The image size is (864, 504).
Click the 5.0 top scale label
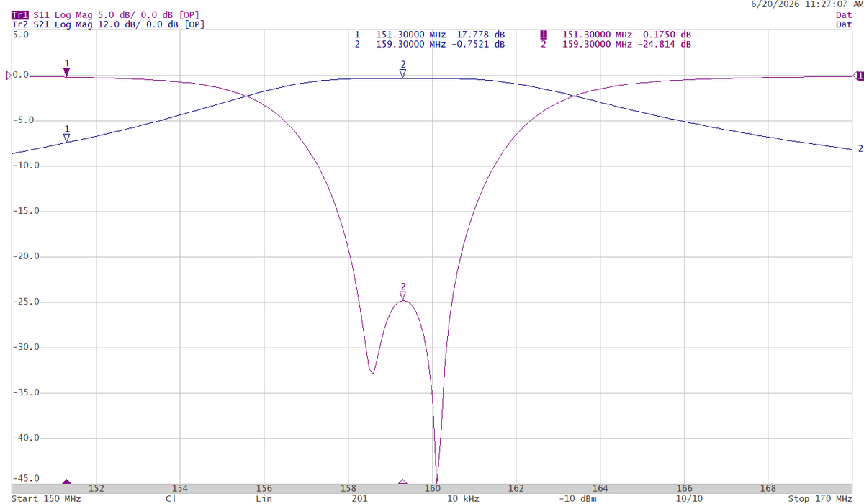pos(20,33)
